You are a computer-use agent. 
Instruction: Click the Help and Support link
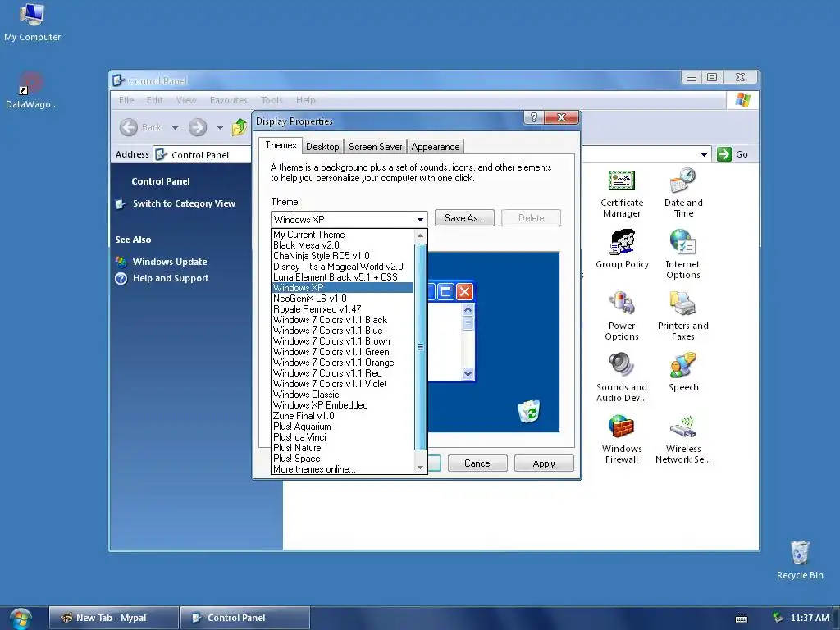point(171,279)
